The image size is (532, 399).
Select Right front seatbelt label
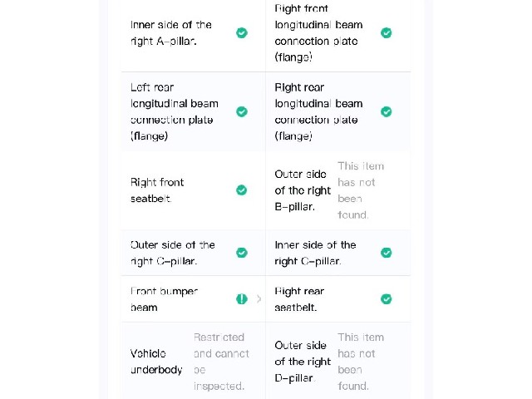157,190
